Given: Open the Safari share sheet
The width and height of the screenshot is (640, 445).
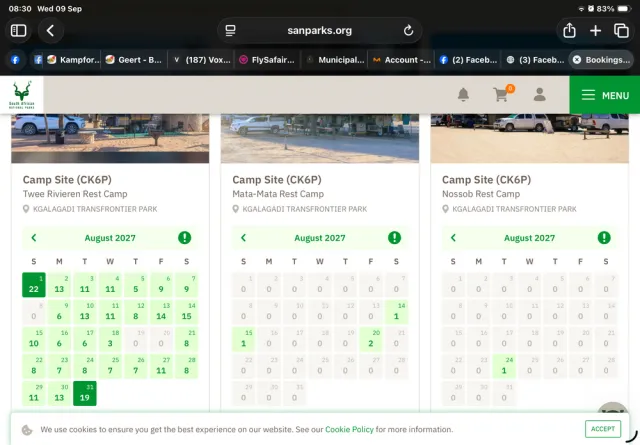Looking at the screenshot, I should [x=569, y=30].
